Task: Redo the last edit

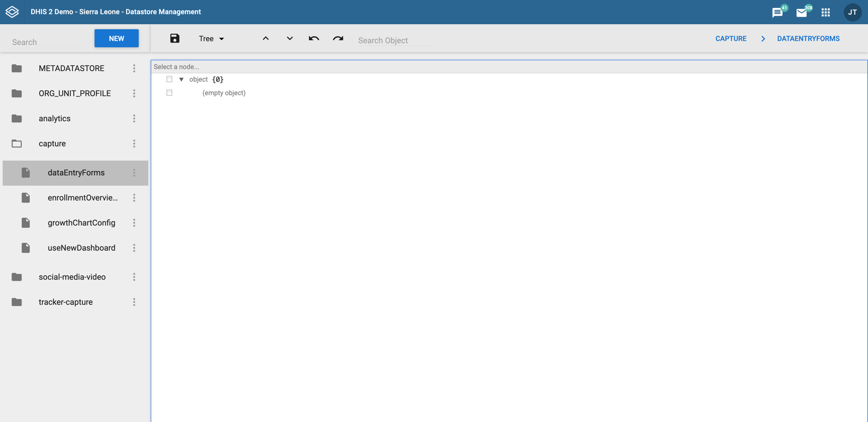Action: 338,38
